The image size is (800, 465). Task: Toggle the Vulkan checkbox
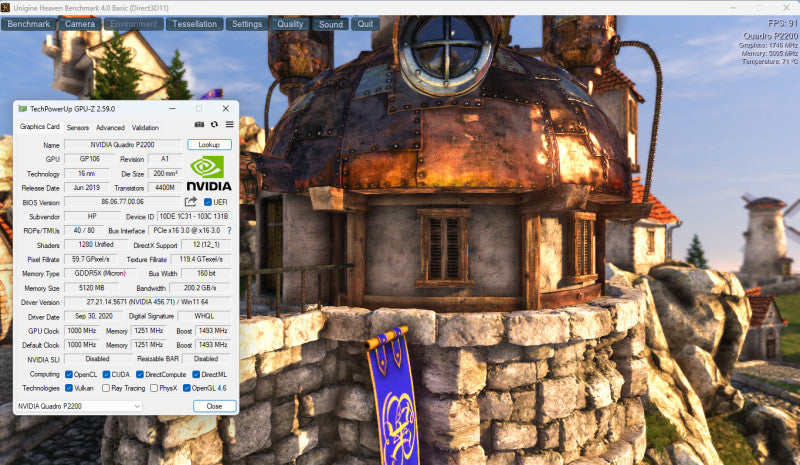69,388
